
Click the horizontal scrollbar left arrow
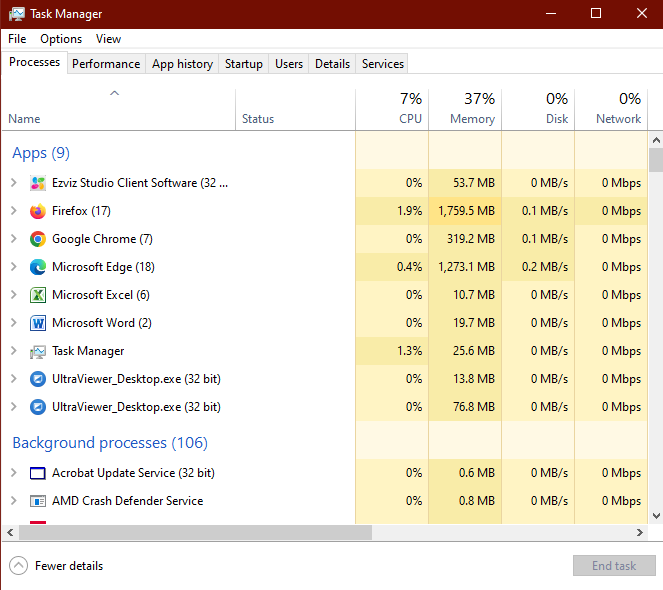pos(10,532)
